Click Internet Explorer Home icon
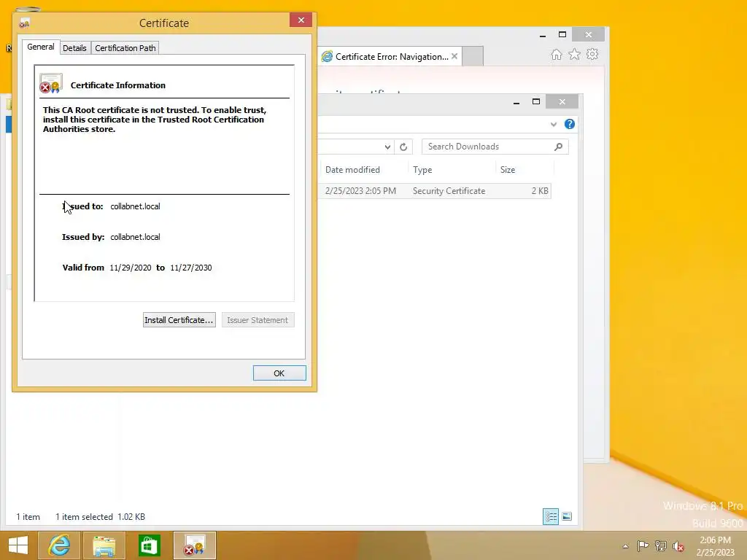Viewport: 747px width, 560px height. click(556, 55)
